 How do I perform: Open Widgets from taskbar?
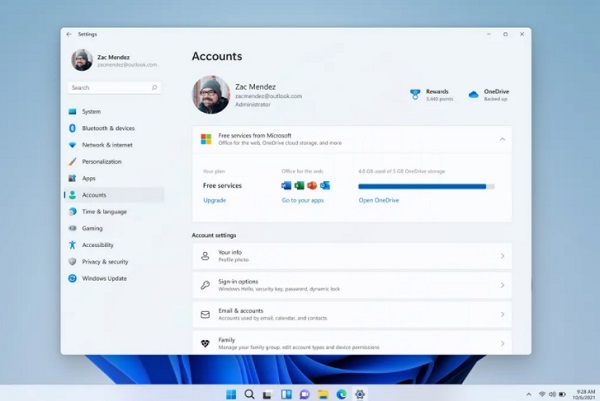click(286, 394)
